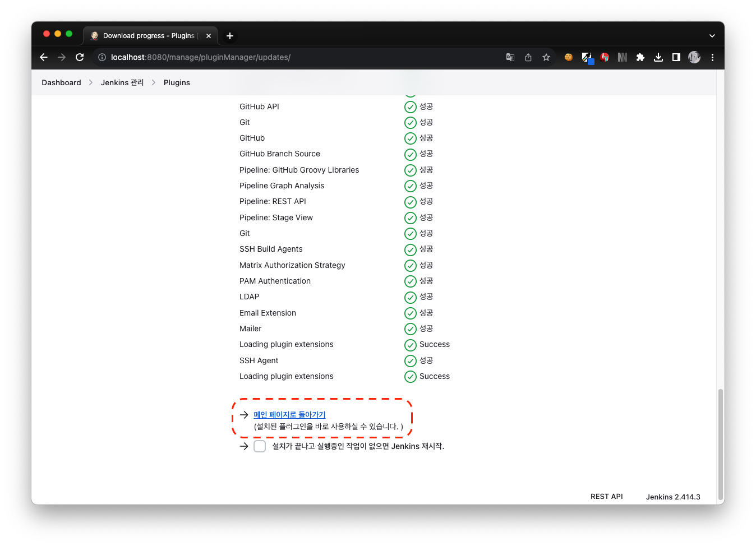Open Jenkins 관리 breadcrumb
The image size is (756, 546).
coord(122,82)
